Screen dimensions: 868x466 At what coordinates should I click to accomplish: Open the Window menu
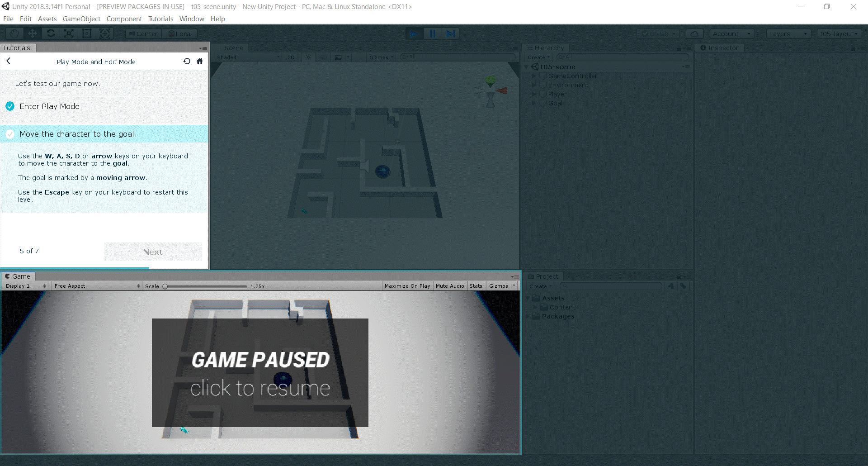pyautogui.click(x=192, y=19)
